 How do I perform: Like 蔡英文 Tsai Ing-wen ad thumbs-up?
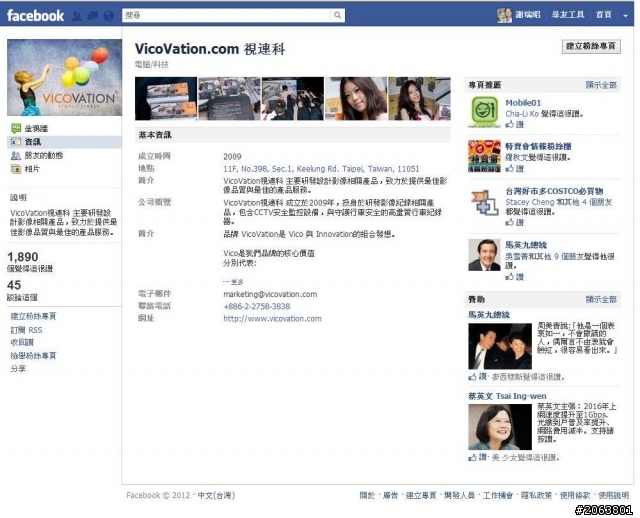tap(478, 457)
